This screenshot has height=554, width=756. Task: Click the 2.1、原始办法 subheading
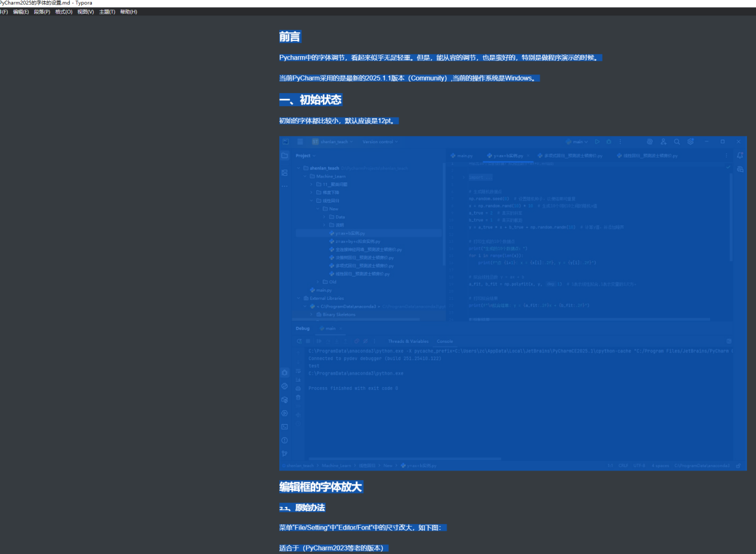302,508
